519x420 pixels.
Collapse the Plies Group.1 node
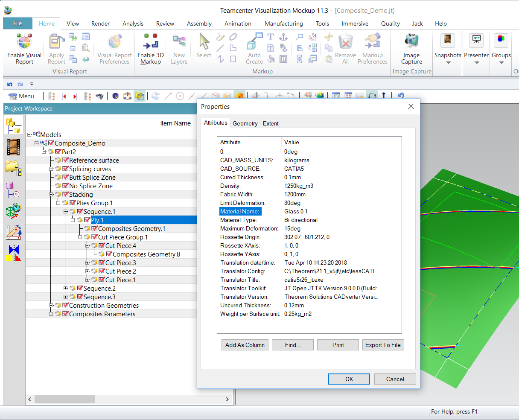point(58,203)
